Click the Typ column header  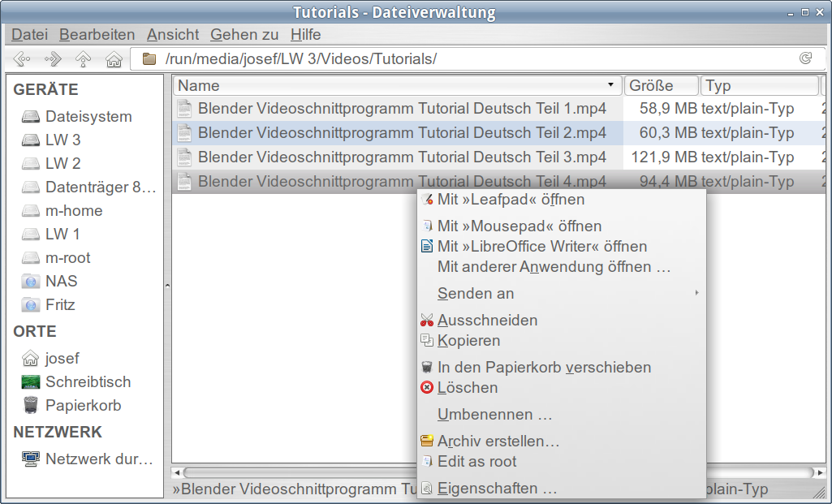tap(759, 85)
